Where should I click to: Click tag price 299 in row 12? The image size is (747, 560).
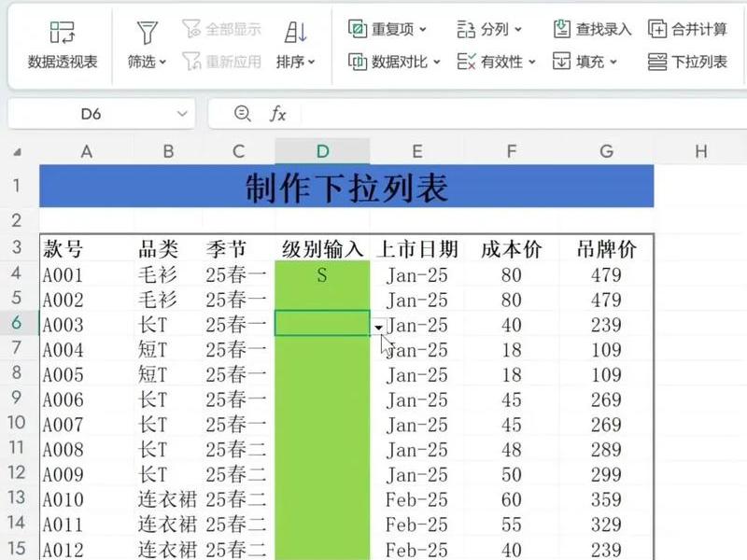[606, 474]
